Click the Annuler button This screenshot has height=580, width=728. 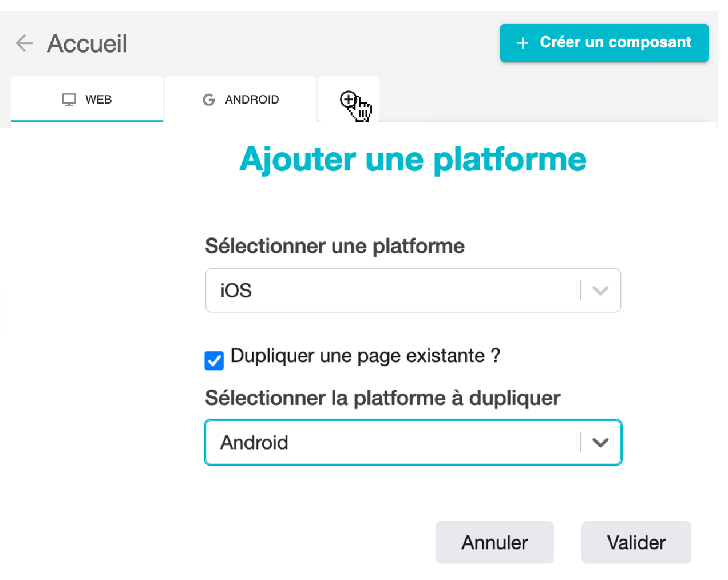(x=494, y=542)
